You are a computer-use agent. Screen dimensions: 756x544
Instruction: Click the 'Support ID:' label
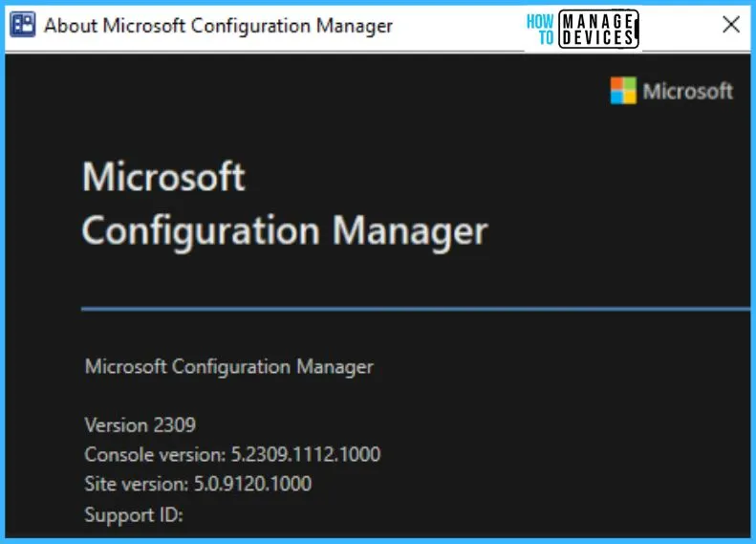(x=134, y=514)
